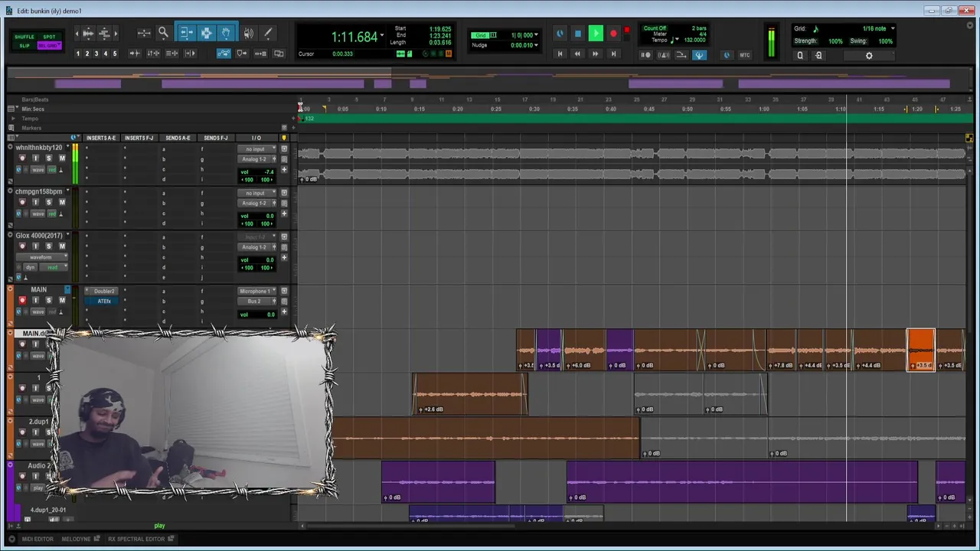Open Elastic Audio quantize settings gear
Viewport: 980px width, 551px height.
[869, 55]
